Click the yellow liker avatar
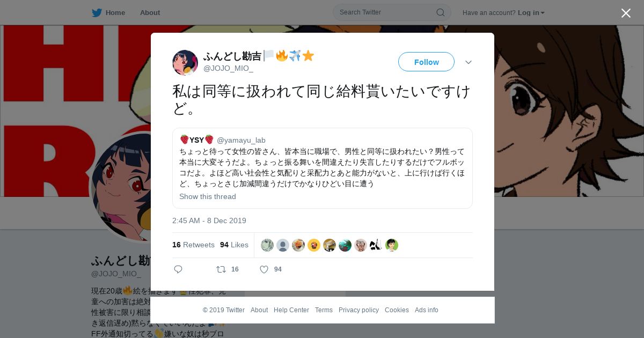The height and width of the screenshot is (338, 644). pyautogui.click(x=314, y=245)
